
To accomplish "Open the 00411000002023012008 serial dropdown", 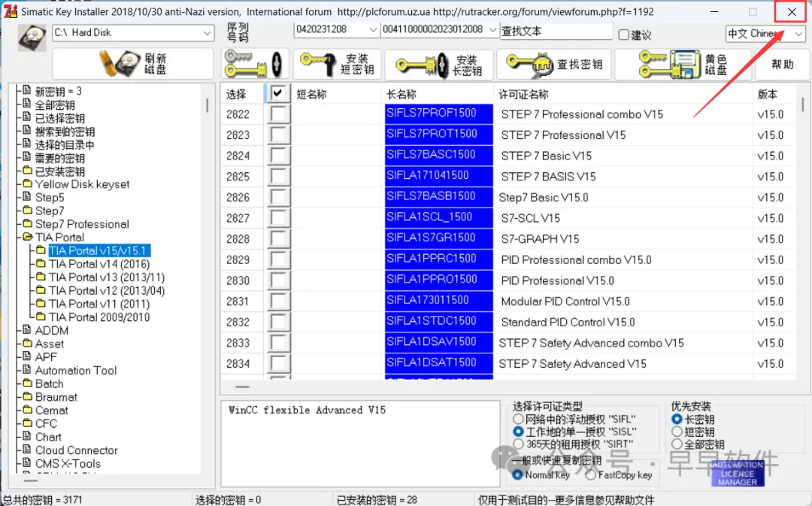I will coord(492,30).
